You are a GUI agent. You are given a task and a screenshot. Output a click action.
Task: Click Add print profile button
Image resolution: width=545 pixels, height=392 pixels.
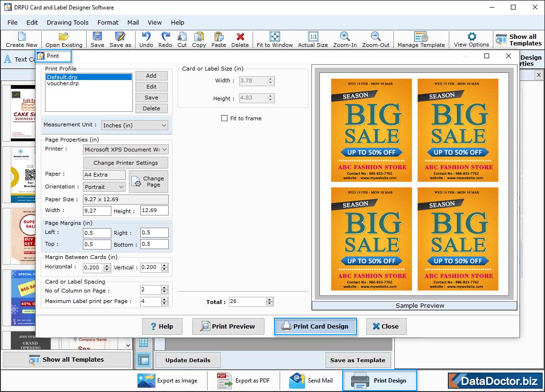coord(151,76)
